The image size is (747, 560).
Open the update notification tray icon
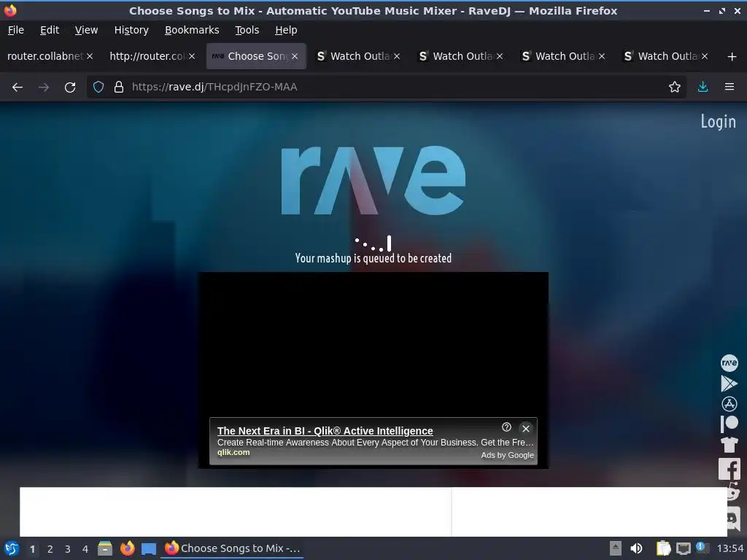coord(703,548)
